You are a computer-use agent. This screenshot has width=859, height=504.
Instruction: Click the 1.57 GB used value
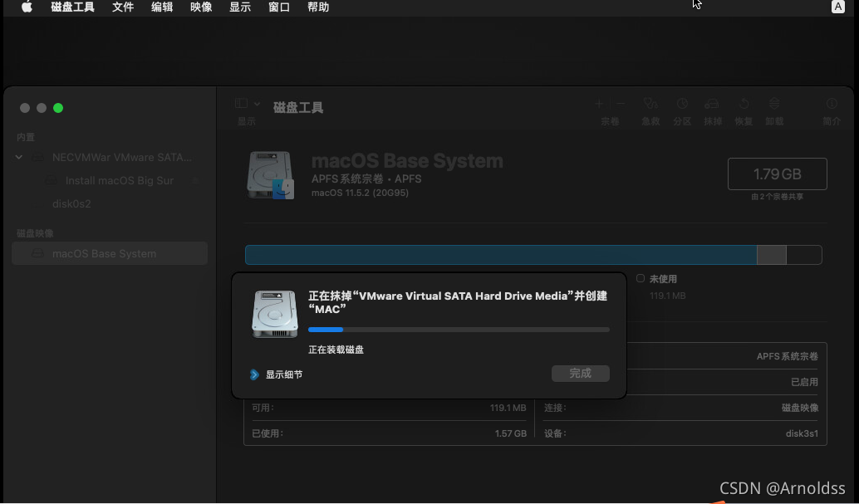(x=511, y=433)
